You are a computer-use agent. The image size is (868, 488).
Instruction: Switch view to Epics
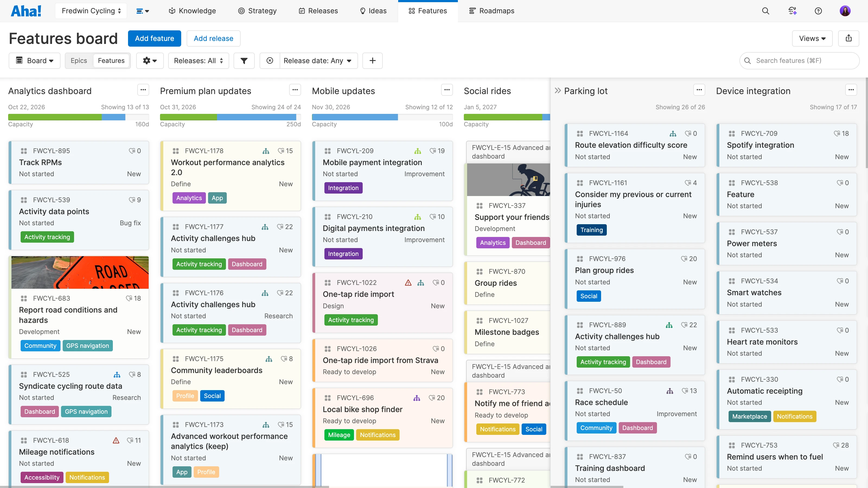tap(79, 61)
